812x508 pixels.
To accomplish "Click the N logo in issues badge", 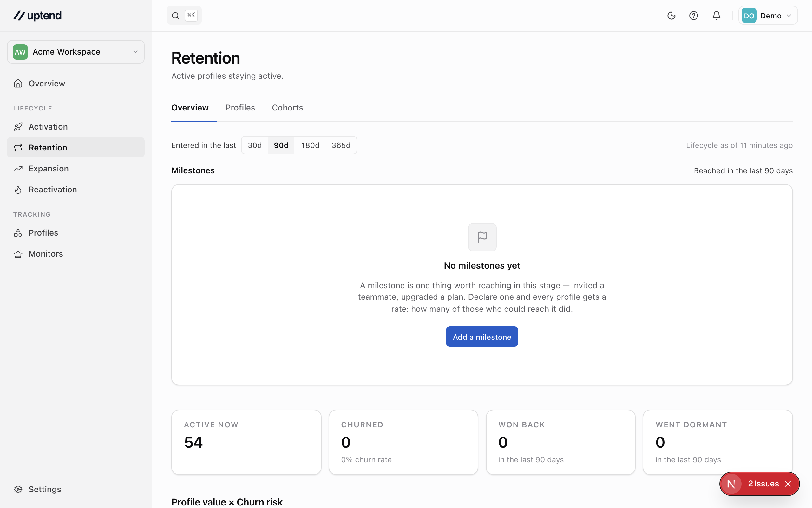I will (731, 484).
